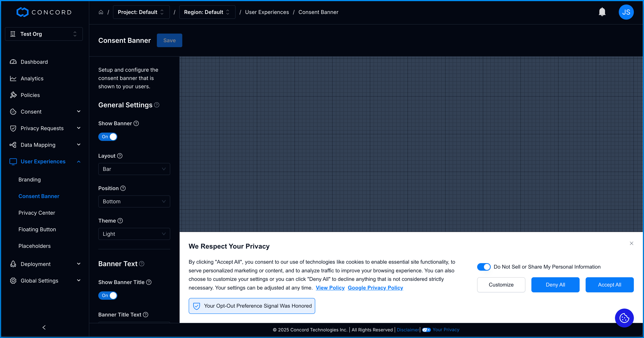Open the Privacy Center page
The height and width of the screenshot is (338, 644).
(x=37, y=213)
